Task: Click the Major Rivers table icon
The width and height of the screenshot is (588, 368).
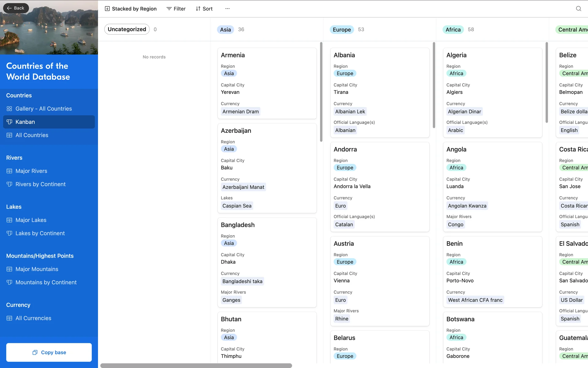Action: [x=9, y=171]
